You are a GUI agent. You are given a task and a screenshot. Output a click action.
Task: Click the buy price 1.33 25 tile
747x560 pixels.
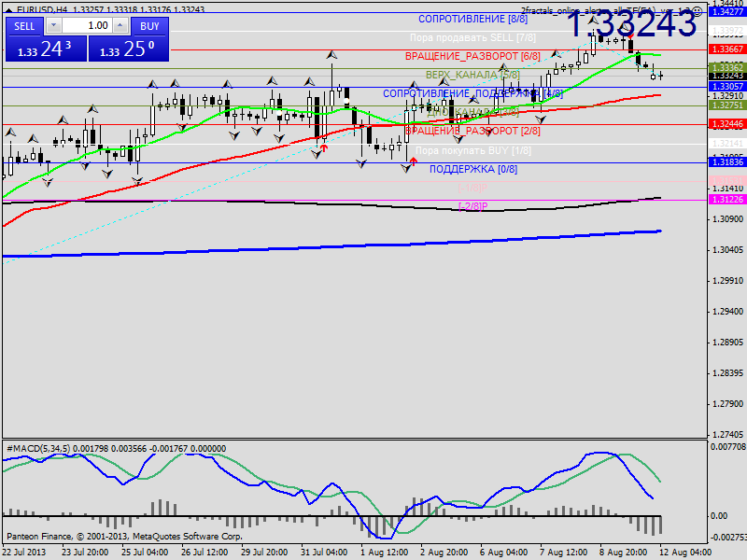[x=127, y=49]
